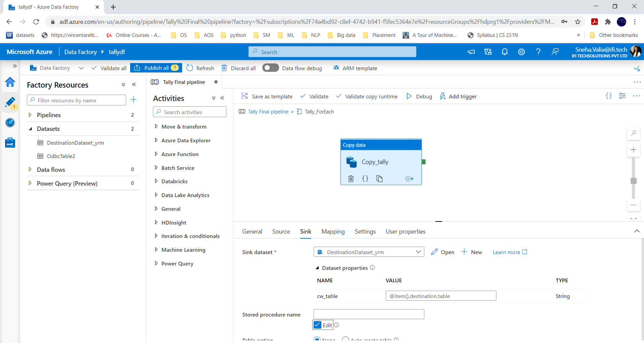Image resolution: width=644 pixels, height=343 pixels.
Task: Open the Manage toolbox icon in sidebar
Action: pos(10,143)
